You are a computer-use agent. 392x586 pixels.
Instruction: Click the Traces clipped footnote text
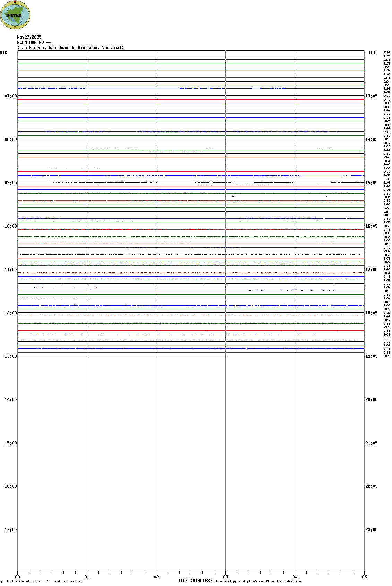point(259,581)
